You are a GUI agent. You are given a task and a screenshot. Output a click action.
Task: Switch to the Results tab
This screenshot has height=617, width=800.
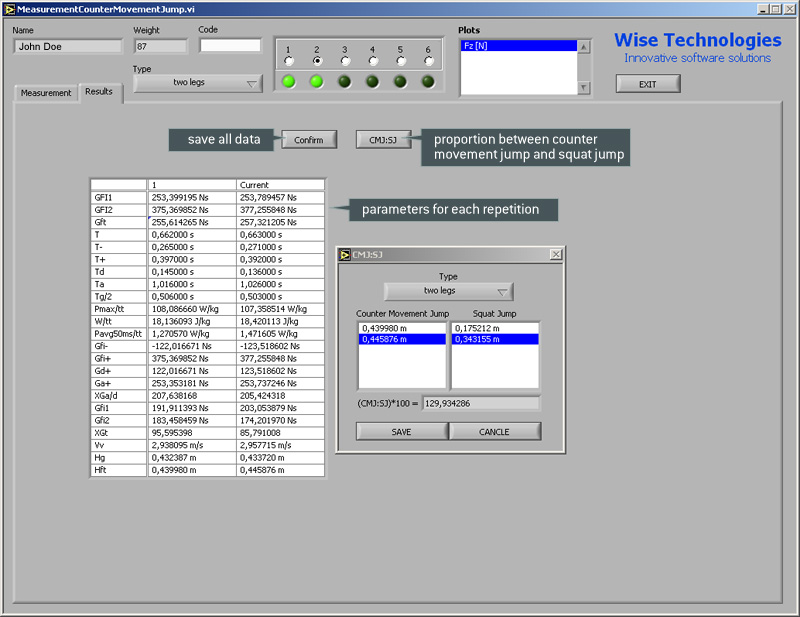[99, 92]
